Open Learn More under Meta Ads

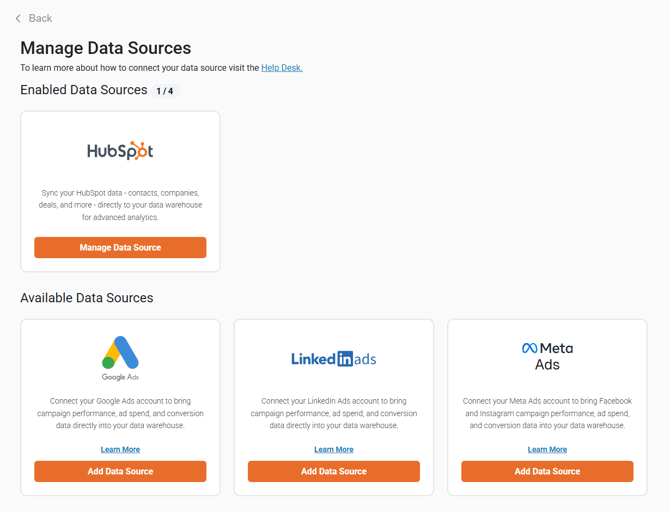click(x=547, y=450)
